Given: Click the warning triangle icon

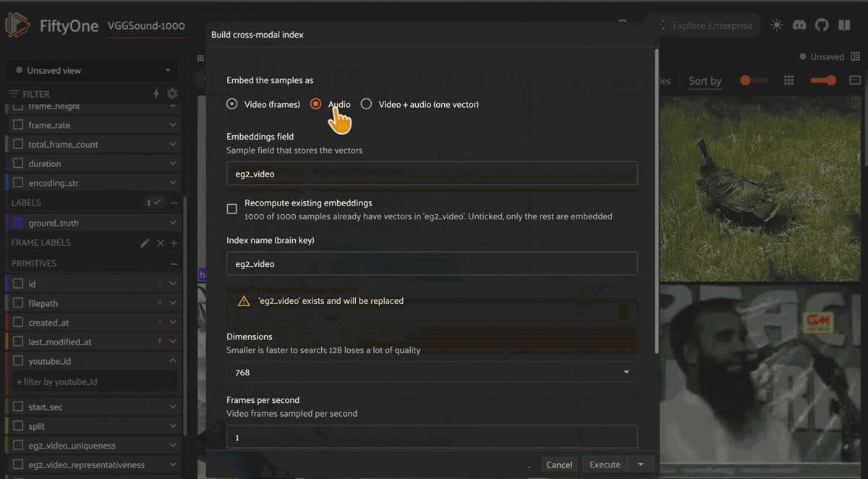Looking at the screenshot, I should tap(244, 301).
